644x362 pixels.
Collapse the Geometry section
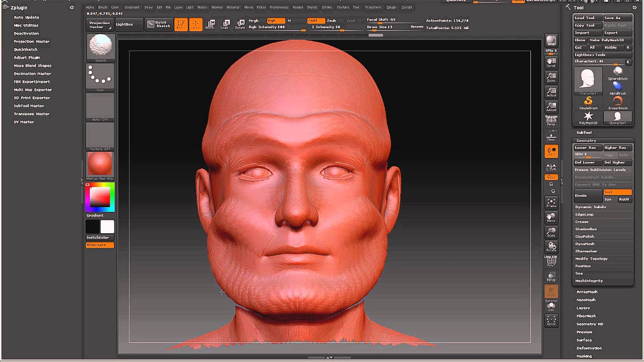pos(586,140)
